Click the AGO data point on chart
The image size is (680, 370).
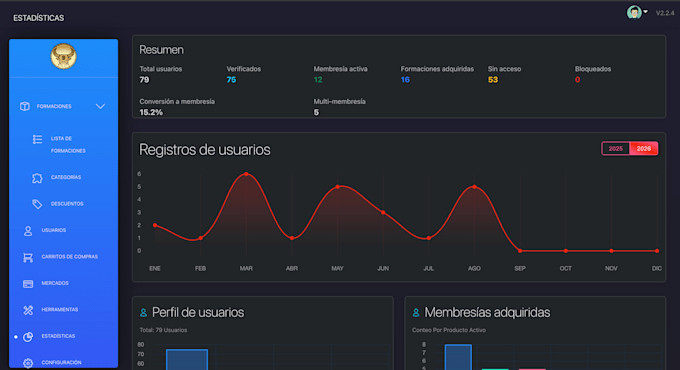point(474,187)
